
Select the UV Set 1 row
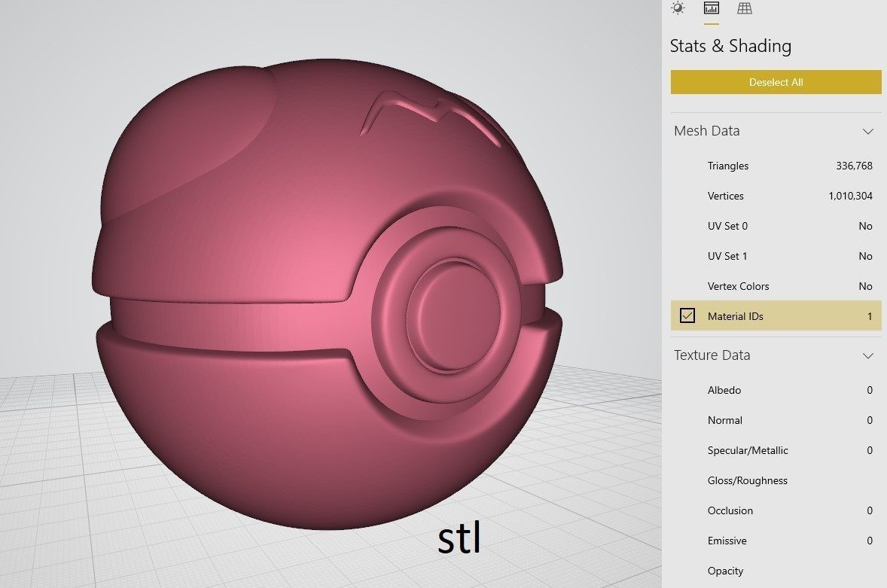pyautogui.click(x=776, y=256)
